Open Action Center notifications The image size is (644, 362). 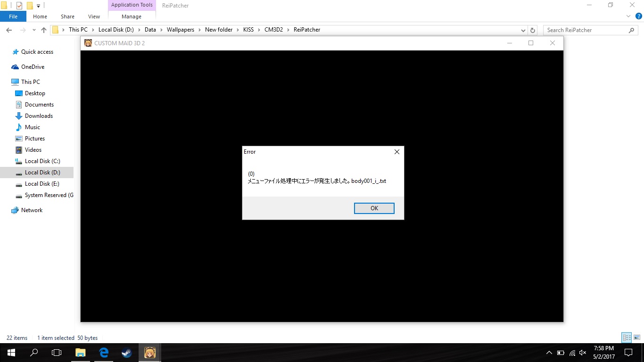(x=628, y=353)
